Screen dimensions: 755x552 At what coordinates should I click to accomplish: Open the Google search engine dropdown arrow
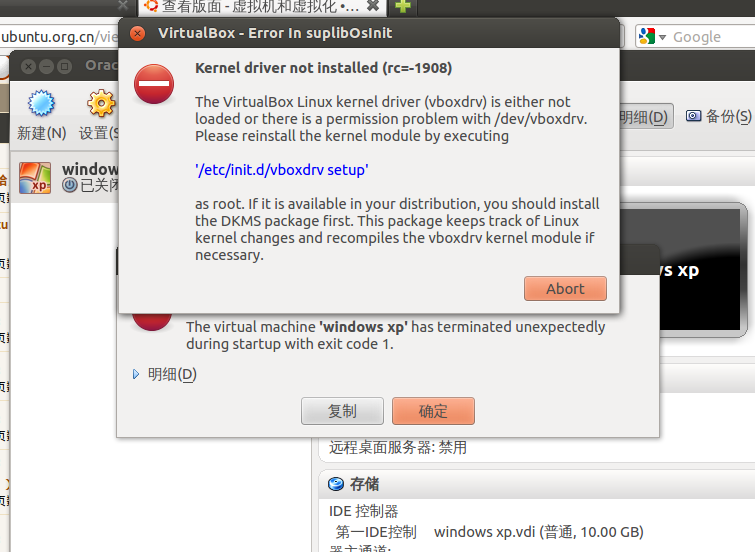coord(663,37)
